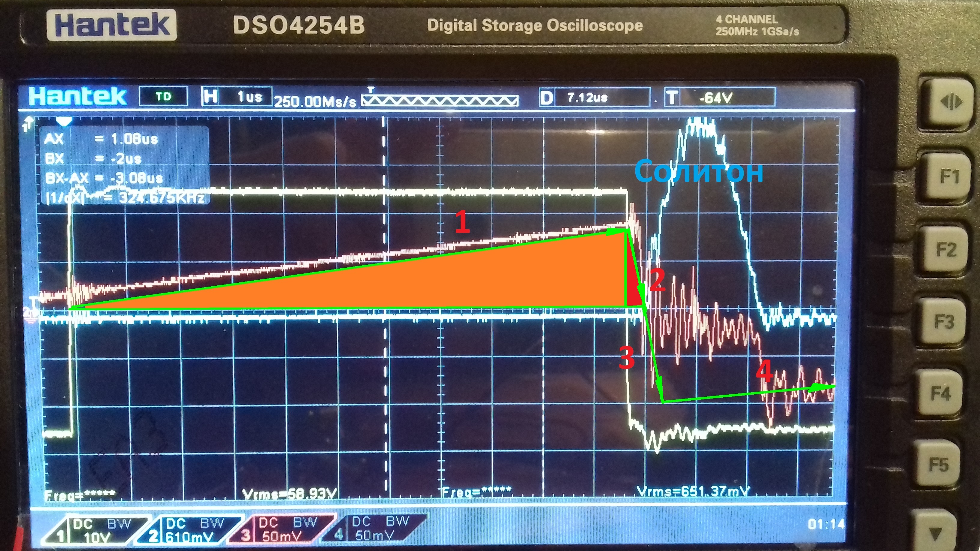Image resolution: width=980 pixels, height=551 pixels.
Task: Click the AX = 1.08us cursor readout
Action: (x=101, y=139)
